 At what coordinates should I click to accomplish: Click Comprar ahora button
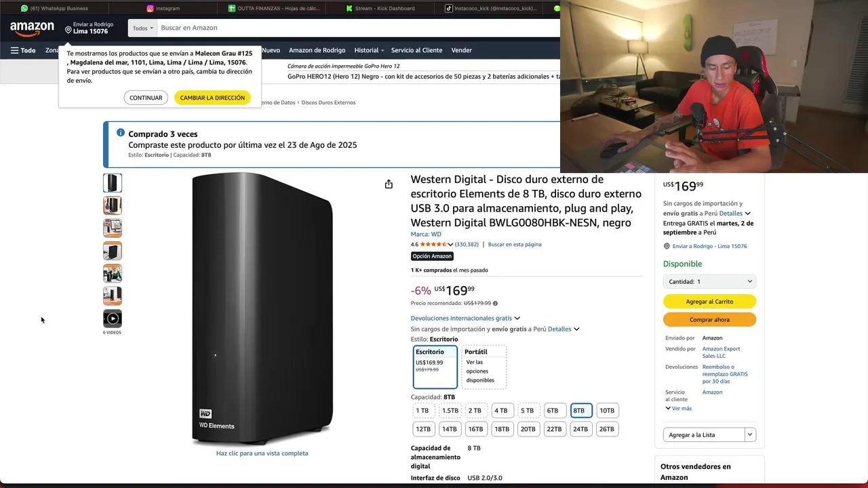(x=709, y=320)
